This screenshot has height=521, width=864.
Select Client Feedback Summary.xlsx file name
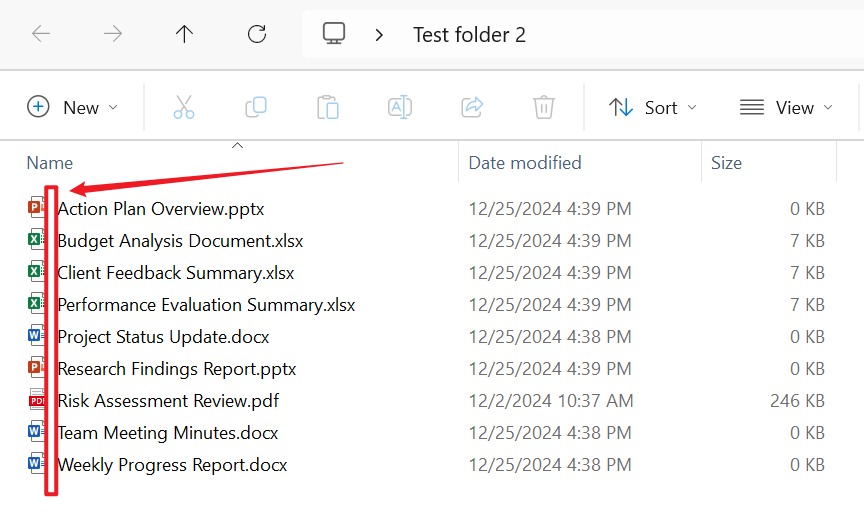tap(176, 273)
